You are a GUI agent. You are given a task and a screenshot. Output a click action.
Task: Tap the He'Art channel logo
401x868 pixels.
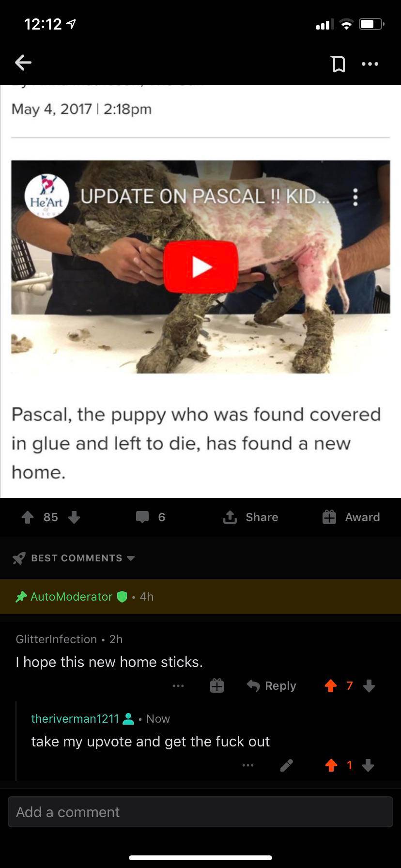pos(46,196)
